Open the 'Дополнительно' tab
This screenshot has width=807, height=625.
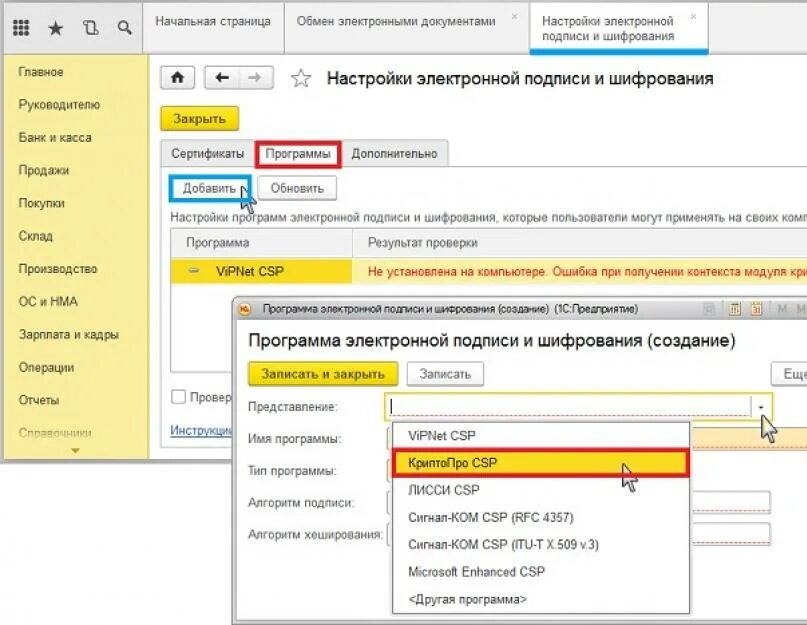pyautogui.click(x=394, y=153)
